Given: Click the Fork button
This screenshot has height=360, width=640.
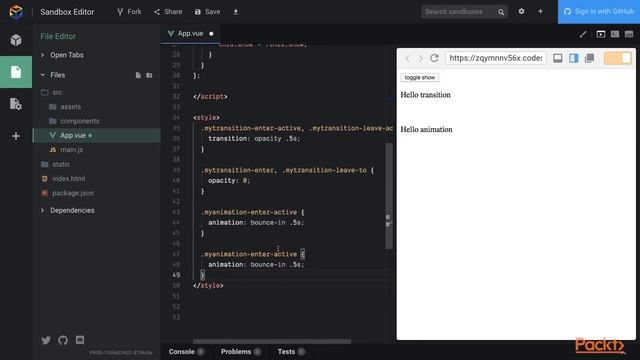Looking at the screenshot, I should [x=129, y=12].
